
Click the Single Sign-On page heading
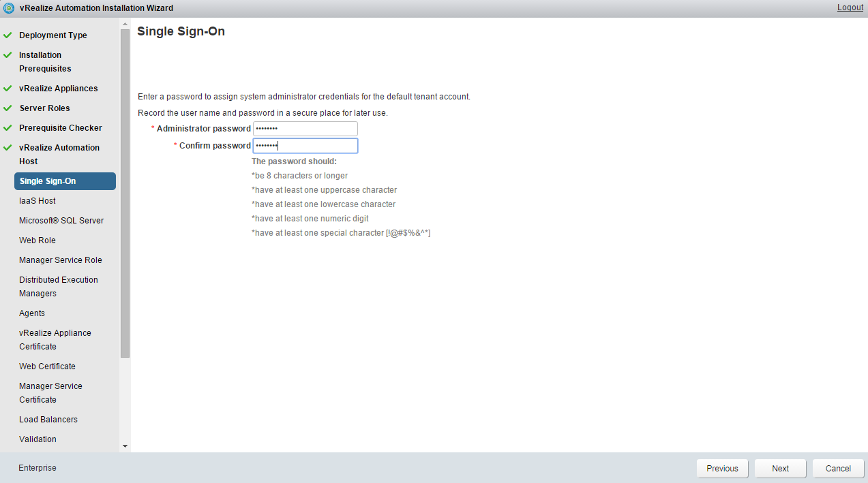click(181, 31)
